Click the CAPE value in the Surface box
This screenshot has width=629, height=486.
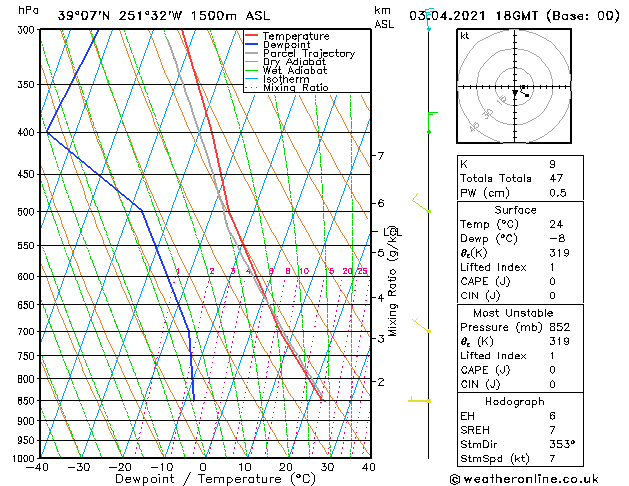click(x=552, y=281)
